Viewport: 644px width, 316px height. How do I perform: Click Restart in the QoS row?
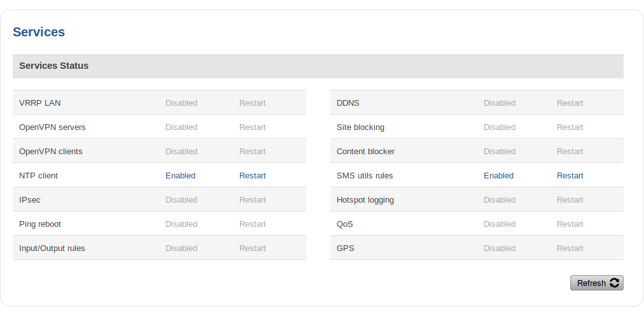[x=570, y=224]
